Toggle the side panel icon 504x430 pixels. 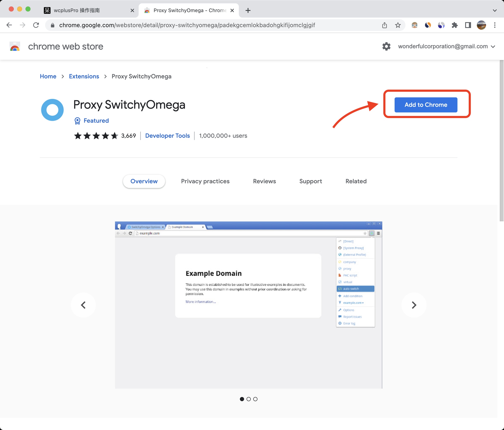(x=468, y=25)
